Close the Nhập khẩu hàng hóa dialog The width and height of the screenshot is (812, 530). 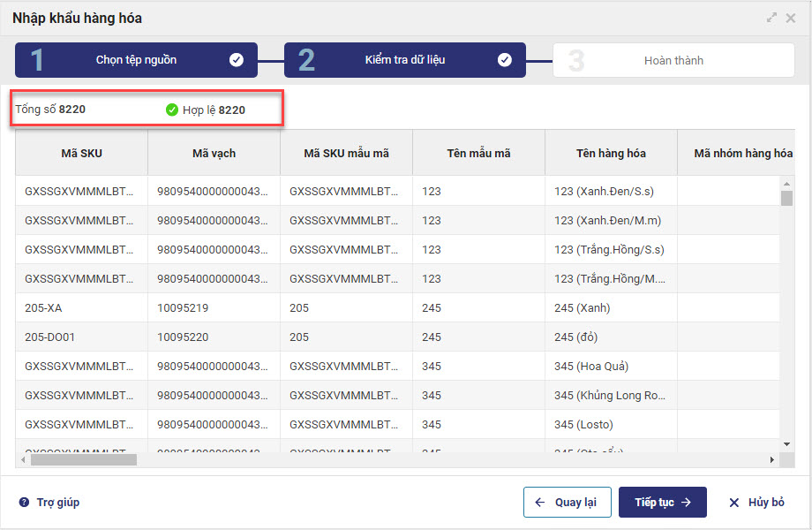(x=791, y=18)
